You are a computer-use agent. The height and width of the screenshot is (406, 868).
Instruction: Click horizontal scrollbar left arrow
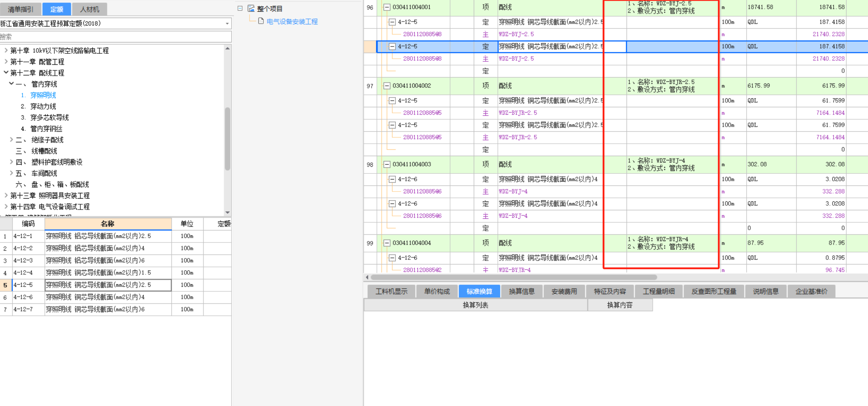367,277
